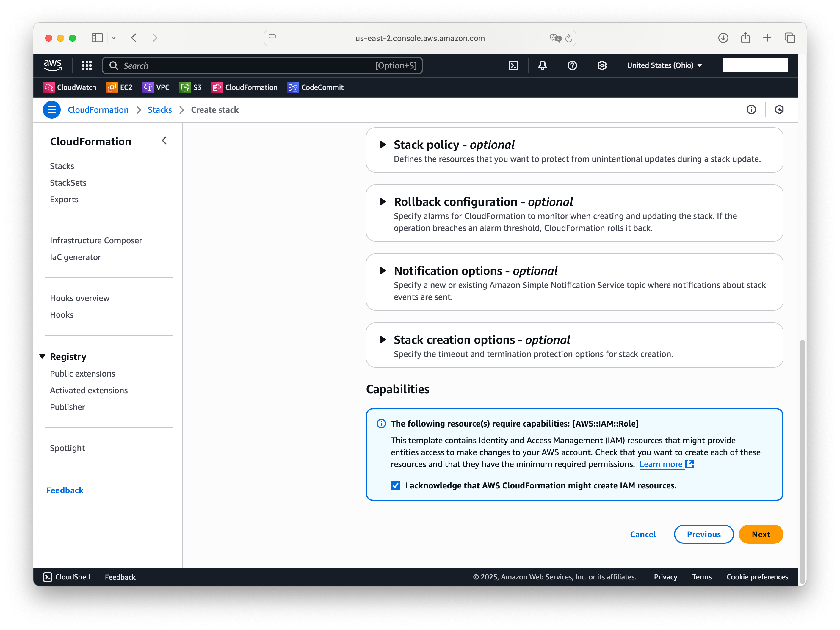Open Hooks overview
The width and height of the screenshot is (840, 630).
(79, 298)
